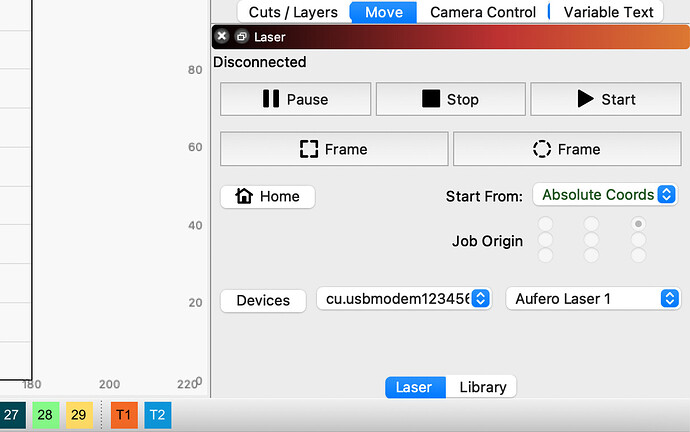Select bottom-left Job Origin radio button

pos(546,255)
